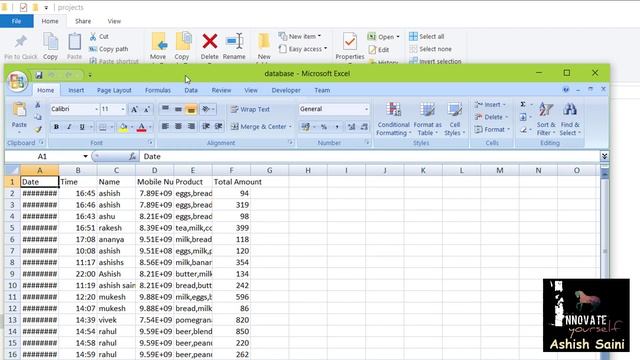The width and height of the screenshot is (640, 360).
Task: Open the Format dropdown in Cells group
Action: 492,129
